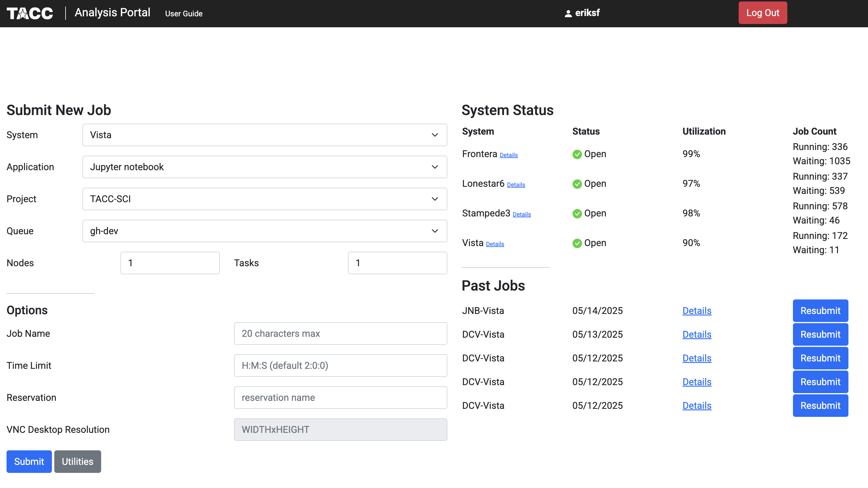Click Vista utilization value 90%
The image size is (868, 488).
coord(691,243)
